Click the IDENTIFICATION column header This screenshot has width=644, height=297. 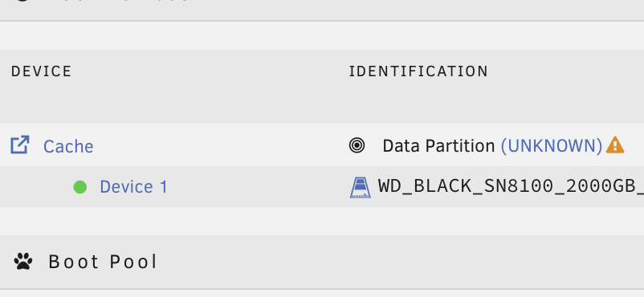[x=418, y=71]
